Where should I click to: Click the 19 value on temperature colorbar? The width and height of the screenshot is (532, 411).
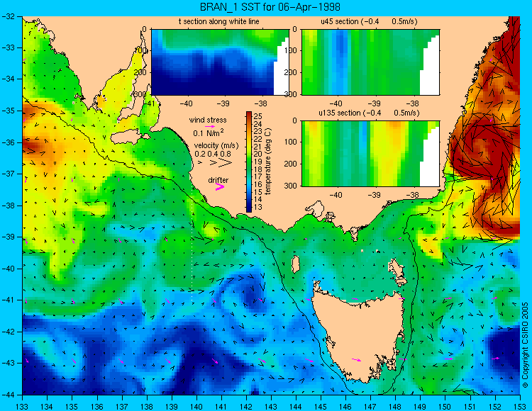pos(258,162)
